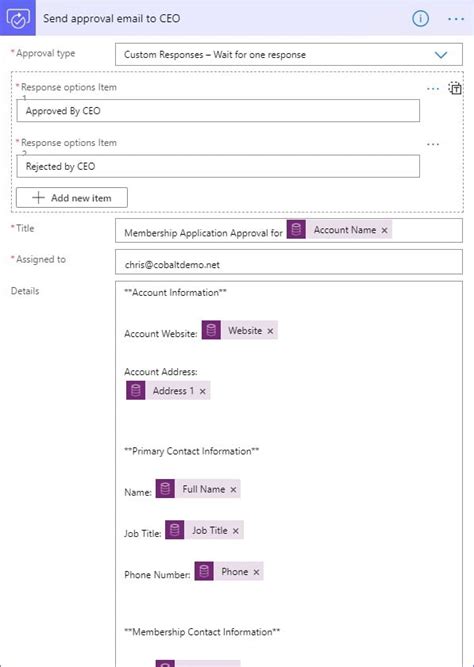Click the Approved By CEO field
This screenshot has height=667, width=474.
point(218,111)
